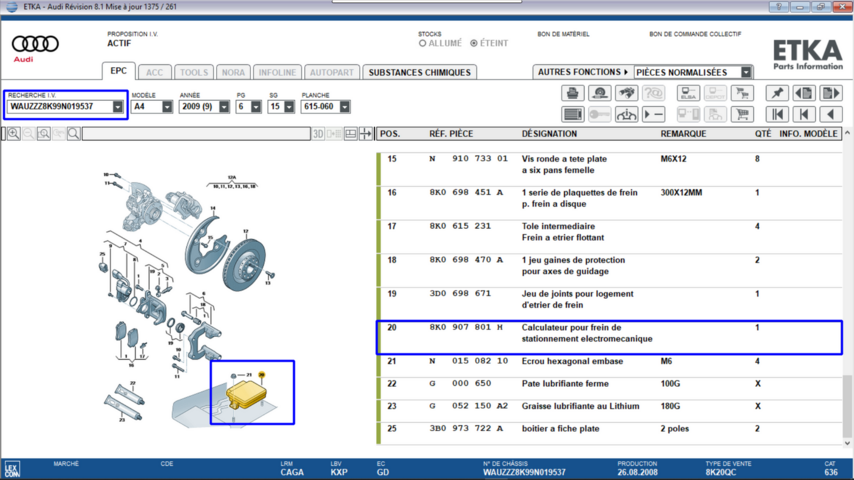Click the ETKA globe title bar icon
Viewport: 854px width, 480px height.
coord(11,7)
